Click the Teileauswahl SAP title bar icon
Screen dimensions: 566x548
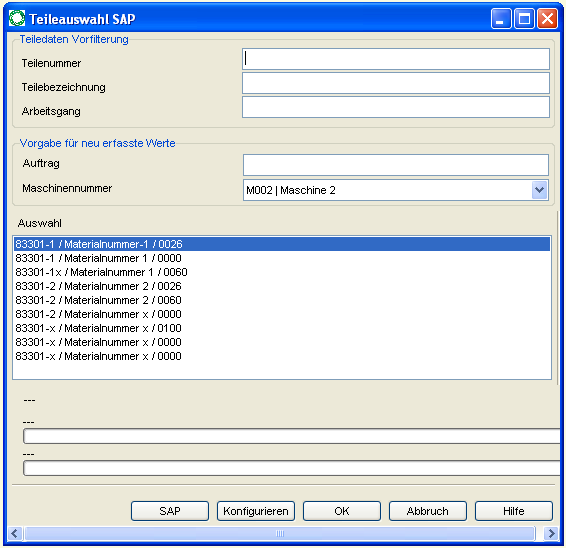click(17, 18)
